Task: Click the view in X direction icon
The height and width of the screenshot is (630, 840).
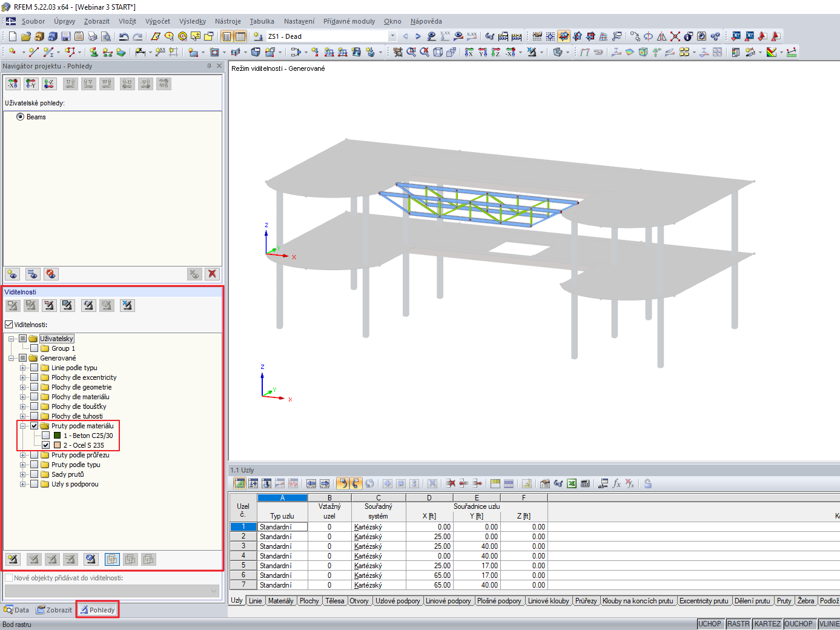Action: tap(469, 52)
